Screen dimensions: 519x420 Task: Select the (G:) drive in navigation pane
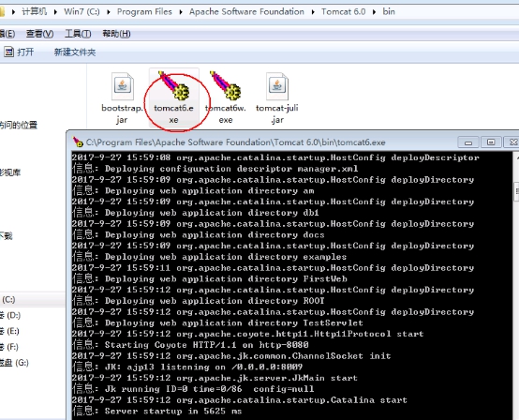point(15,363)
